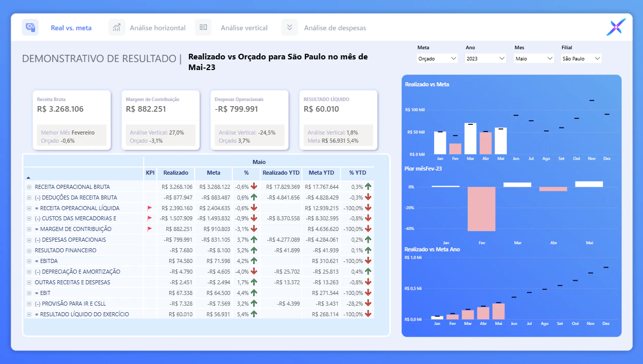Click the Maio group header in table

(259, 162)
